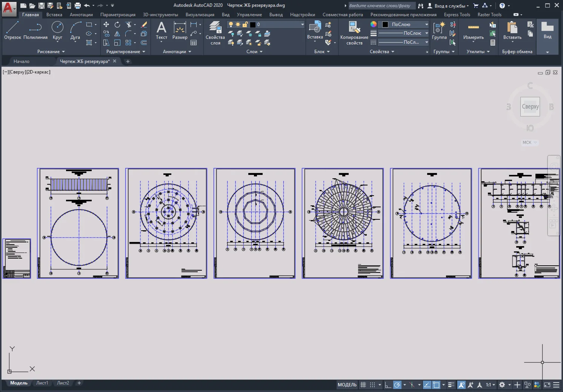Click Копирование свойств match properties icon

pos(354,33)
